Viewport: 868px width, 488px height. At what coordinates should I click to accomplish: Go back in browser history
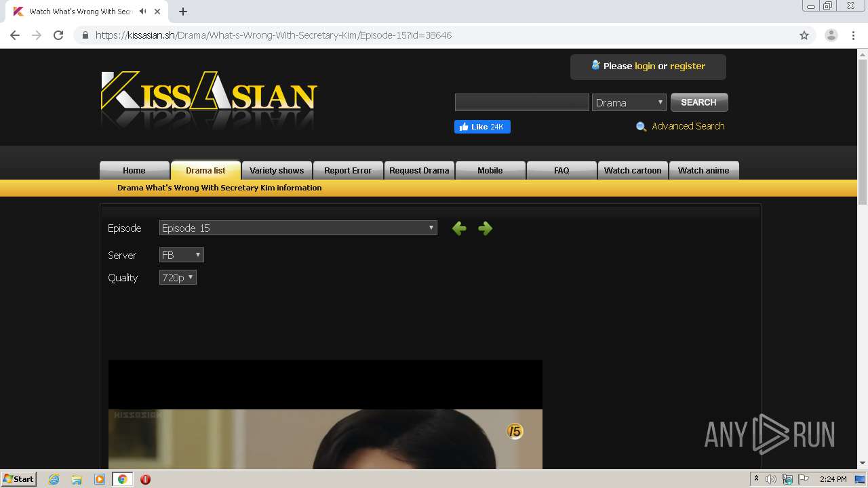click(x=15, y=35)
